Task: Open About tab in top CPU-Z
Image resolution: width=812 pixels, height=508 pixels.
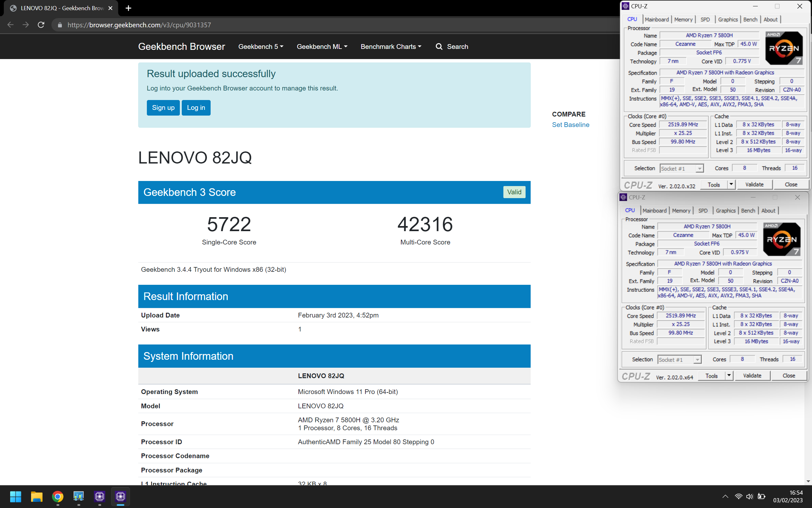Action: point(770,19)
